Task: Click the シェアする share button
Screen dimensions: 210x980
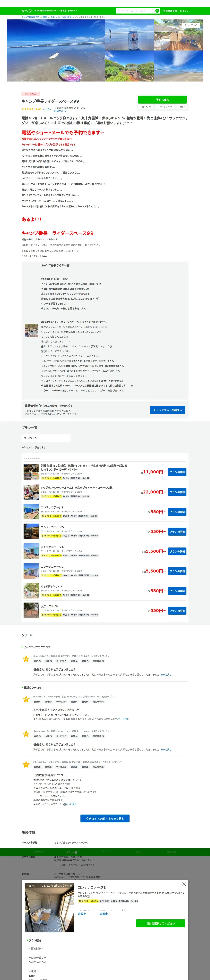Action: point(191,25)
